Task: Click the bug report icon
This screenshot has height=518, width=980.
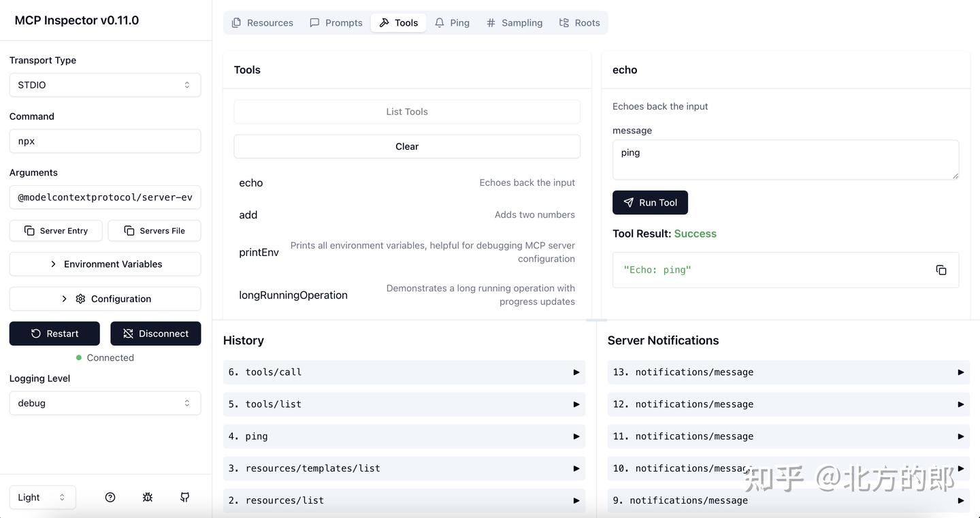Action: click(x=148, y=498)
